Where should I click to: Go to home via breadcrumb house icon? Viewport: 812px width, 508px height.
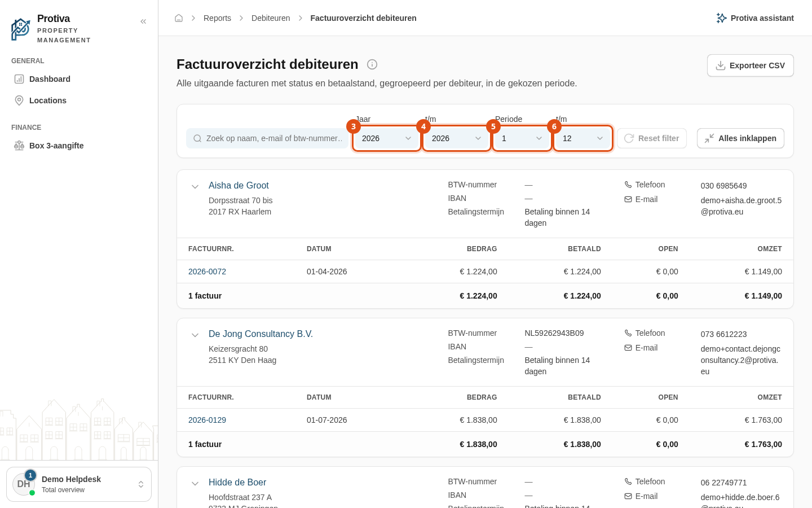click(179, 18)
